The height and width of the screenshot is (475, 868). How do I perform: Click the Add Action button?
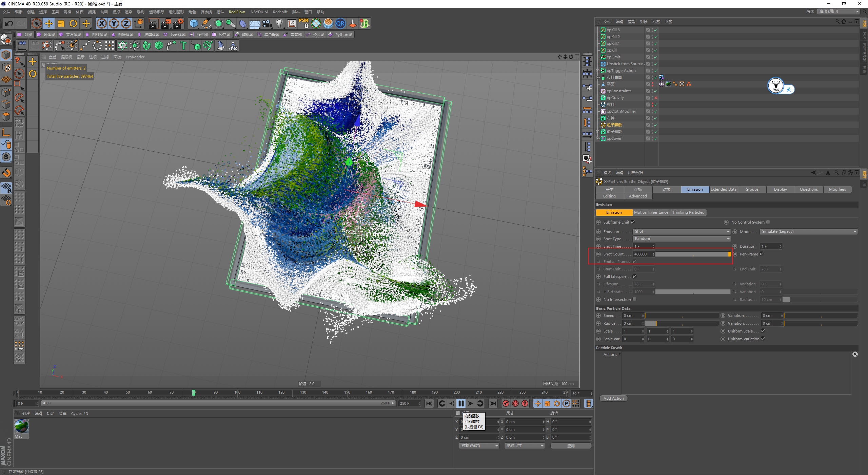pos(613,398)
